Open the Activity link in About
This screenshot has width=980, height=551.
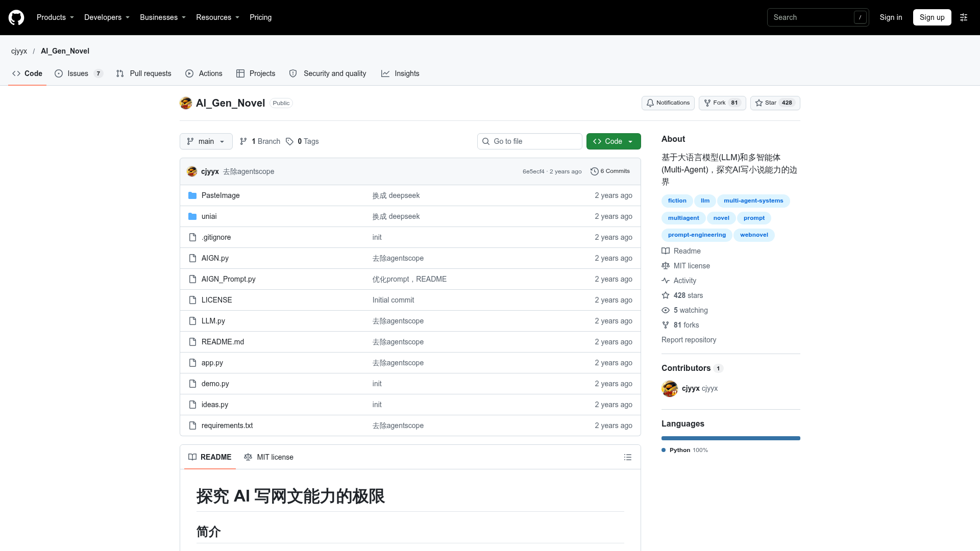(x=679, y=281)
